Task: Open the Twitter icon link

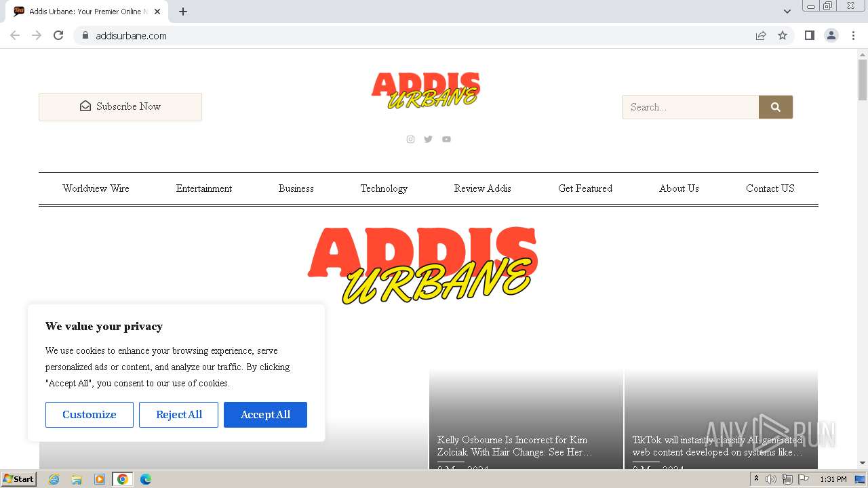Action: point(428,139)
